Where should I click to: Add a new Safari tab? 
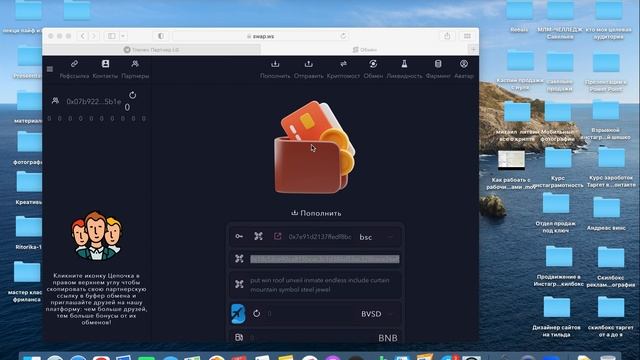click(x=473, y=50)
